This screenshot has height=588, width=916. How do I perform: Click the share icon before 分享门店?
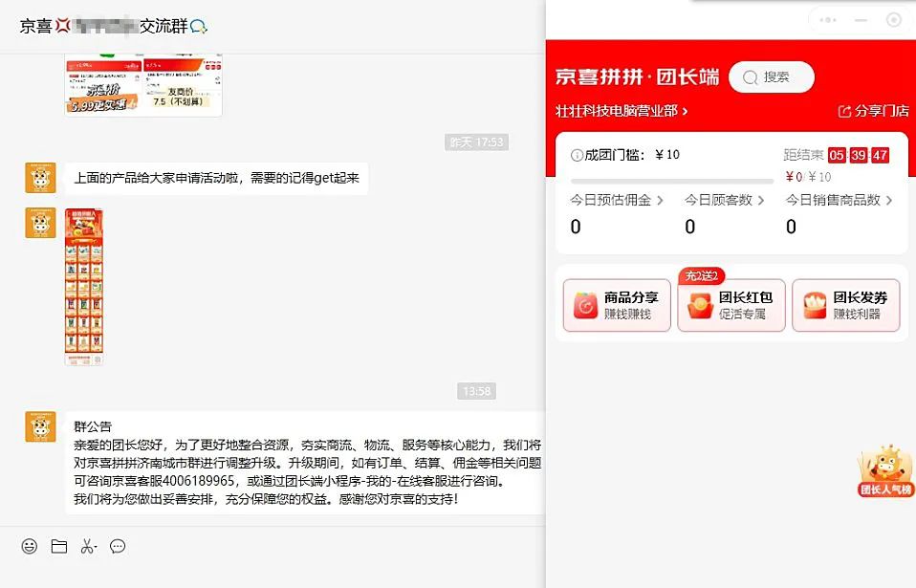[x=845, y=111]
